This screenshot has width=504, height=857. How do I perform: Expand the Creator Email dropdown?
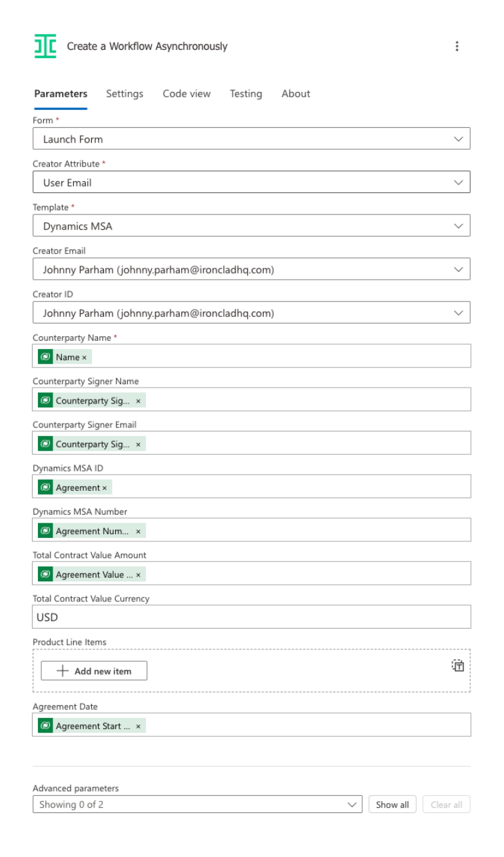pos(252,269)
